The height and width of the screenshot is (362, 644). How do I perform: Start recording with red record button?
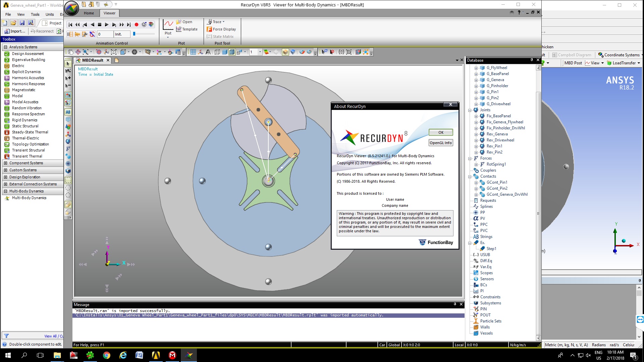[x=137, y=24]
